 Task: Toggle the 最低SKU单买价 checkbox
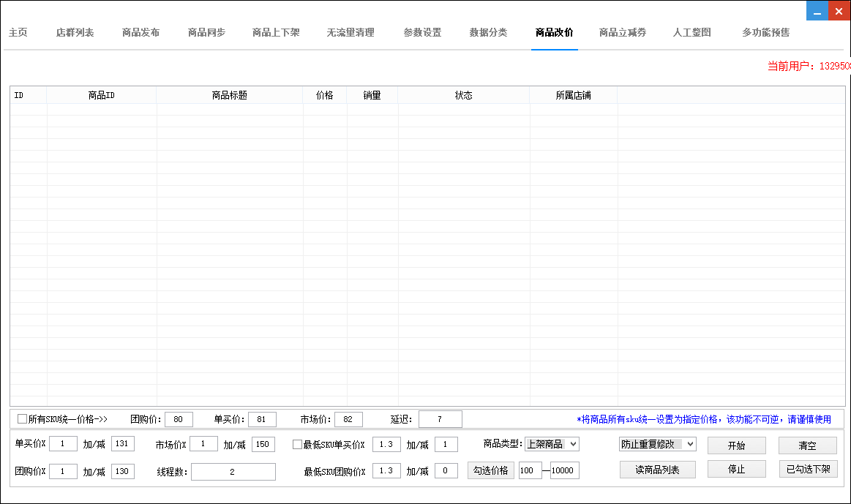(297, 445)
